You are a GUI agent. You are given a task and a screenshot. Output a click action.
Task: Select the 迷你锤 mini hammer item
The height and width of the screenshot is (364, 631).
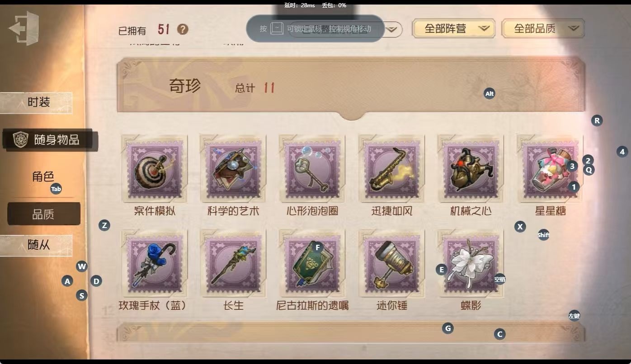click(391, 263)
